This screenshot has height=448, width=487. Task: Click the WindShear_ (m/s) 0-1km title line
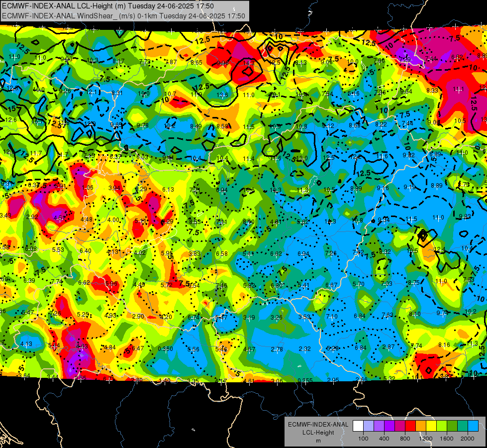pyautogui.click(x=123, y=16)
